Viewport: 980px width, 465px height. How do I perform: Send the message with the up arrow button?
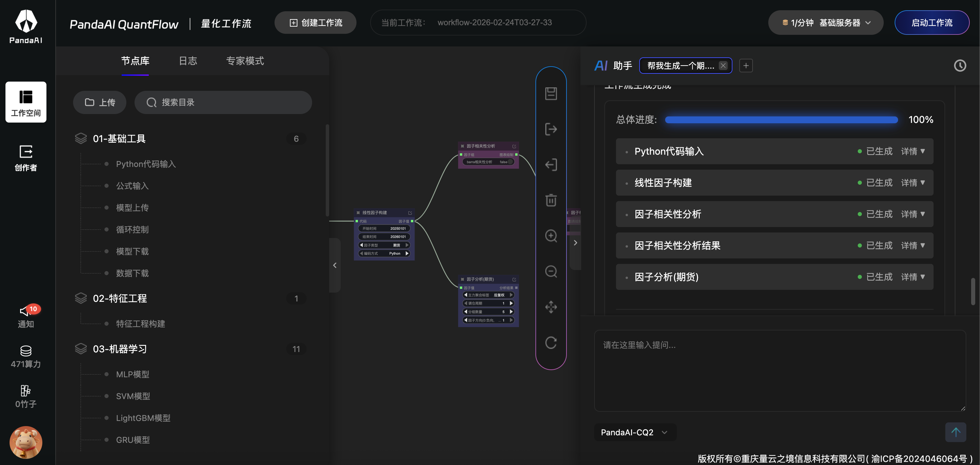[955, 432]
